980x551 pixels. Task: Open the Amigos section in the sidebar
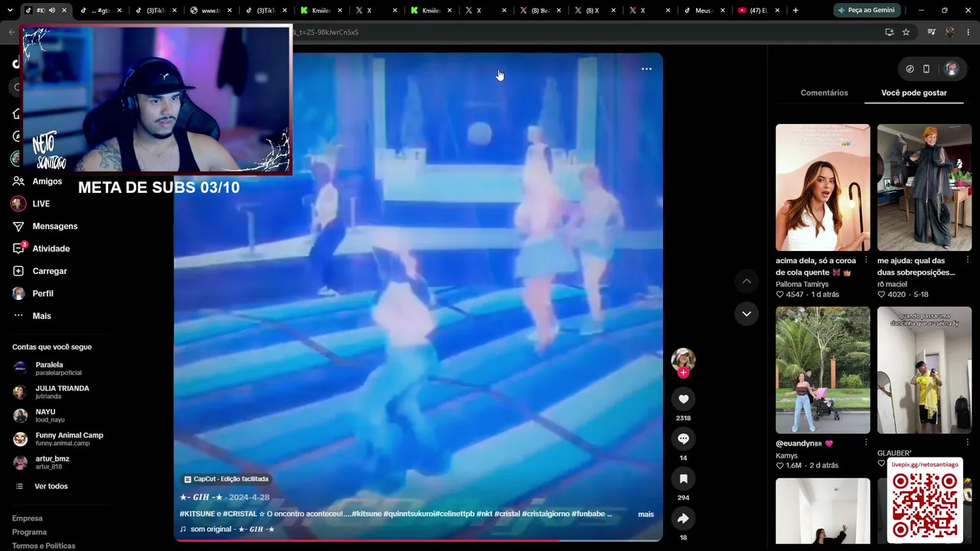(38, 181)
